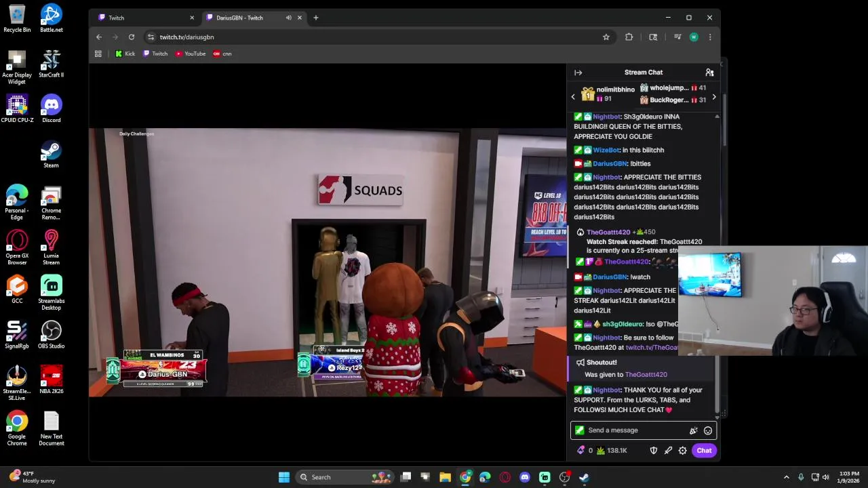Open the mod view sword icon
The image size is (868, 488).
[x=668, y=451]
